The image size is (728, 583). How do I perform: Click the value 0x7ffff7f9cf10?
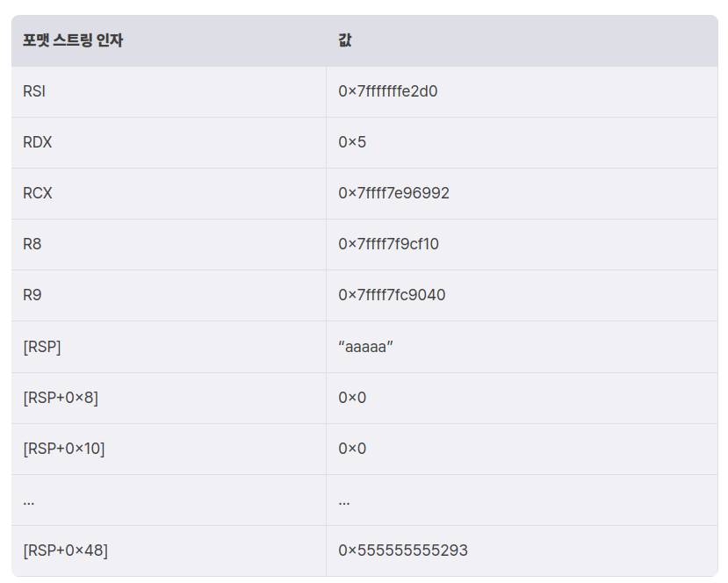(x=388, y=244)
